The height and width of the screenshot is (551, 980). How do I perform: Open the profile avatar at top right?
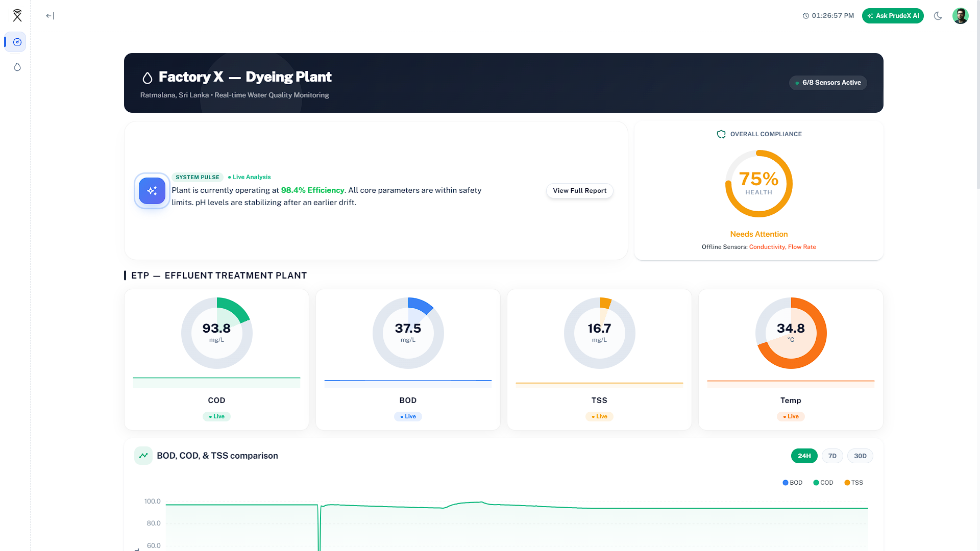pyautogui.click(x=961, y=16)
